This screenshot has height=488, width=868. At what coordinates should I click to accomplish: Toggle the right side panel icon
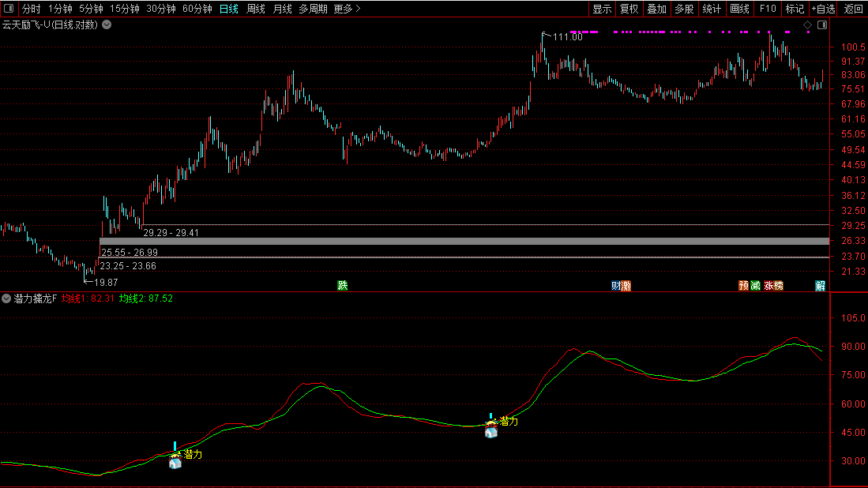coord(822,25)
